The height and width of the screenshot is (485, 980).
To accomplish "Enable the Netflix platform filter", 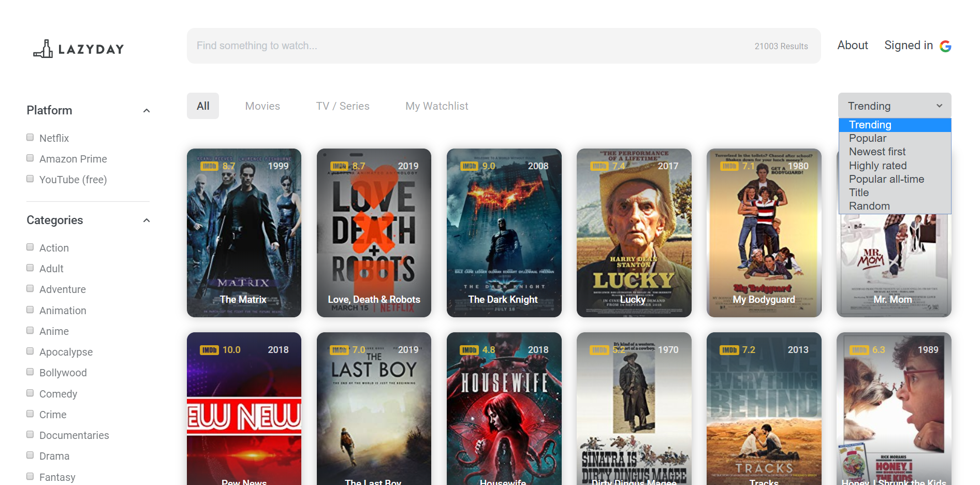I will 30,137.
